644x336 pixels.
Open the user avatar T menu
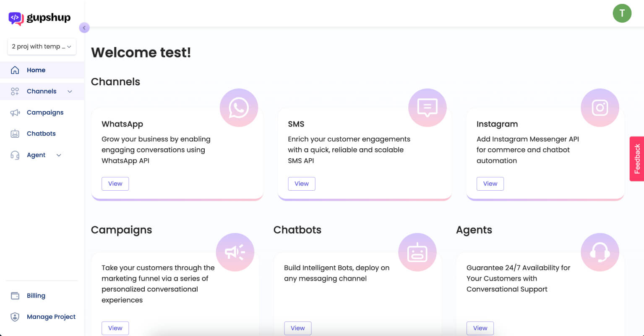tap(622, 13)
